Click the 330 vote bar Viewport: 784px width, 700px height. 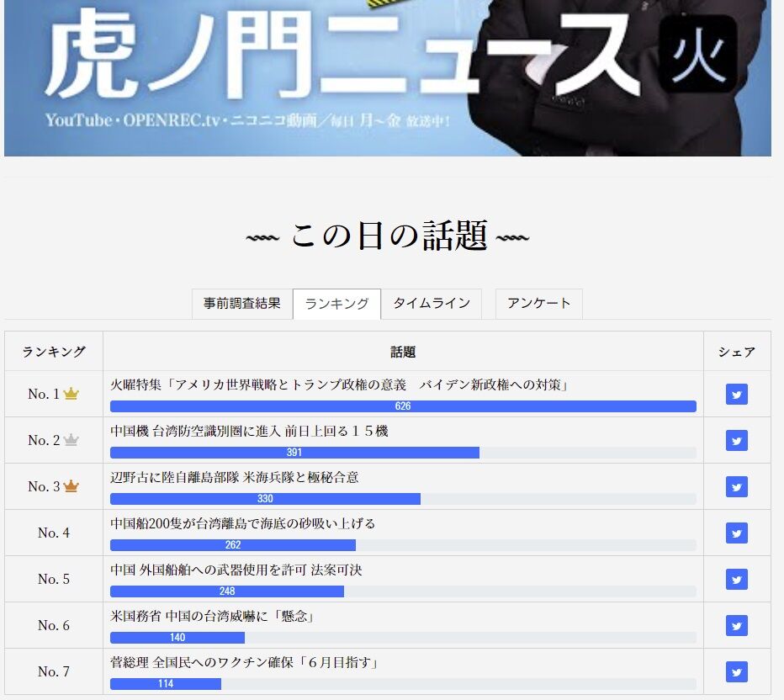pyautogui.click(x=265, y=499)
